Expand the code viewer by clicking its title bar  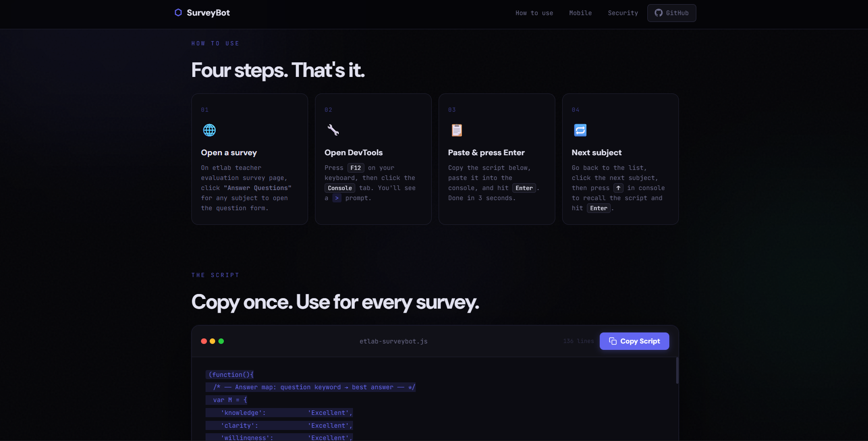click(393, 341)
